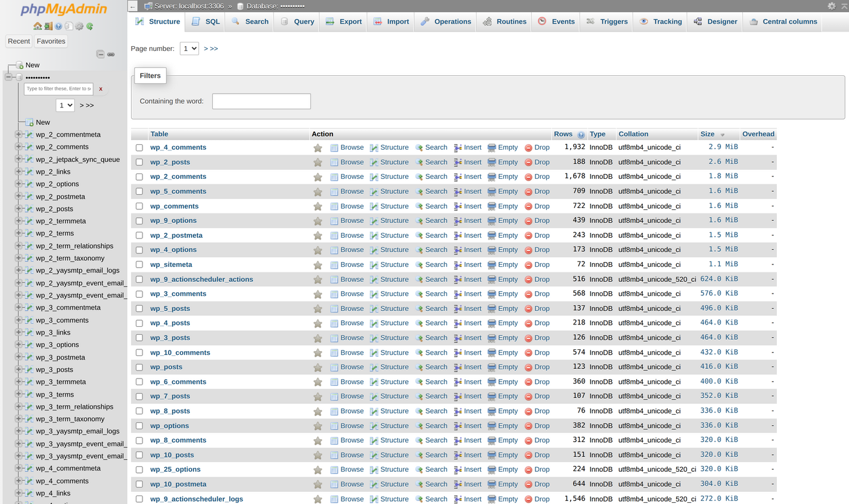Screen dimensions: 849x504
Task: Open navigation panel settings gear
Action: tap(79, 26)
